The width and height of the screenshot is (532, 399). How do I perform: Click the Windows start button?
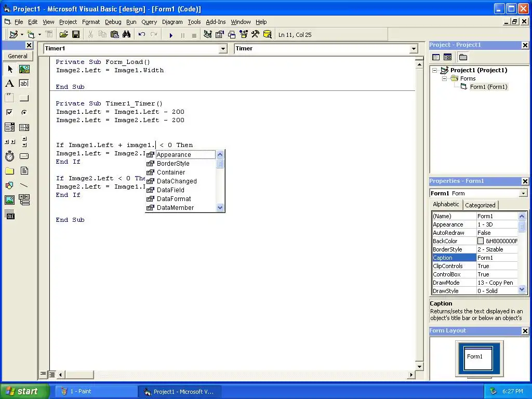24,391
